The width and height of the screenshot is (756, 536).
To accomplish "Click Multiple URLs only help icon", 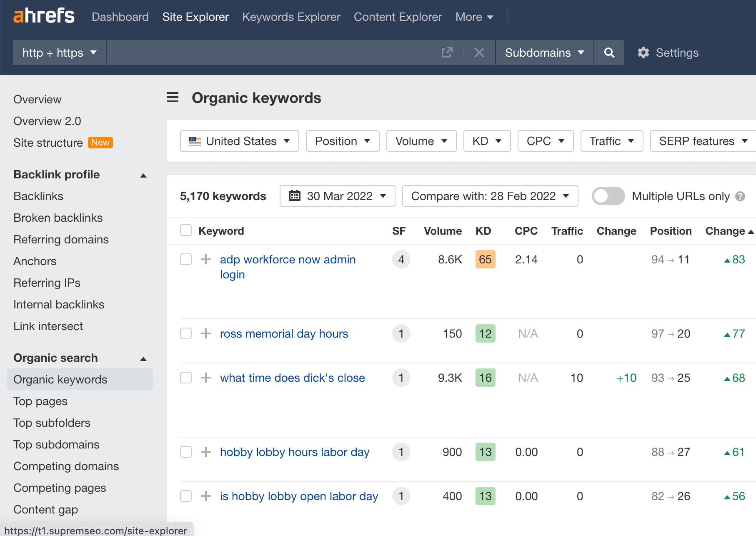I will (x=740, y=196).
